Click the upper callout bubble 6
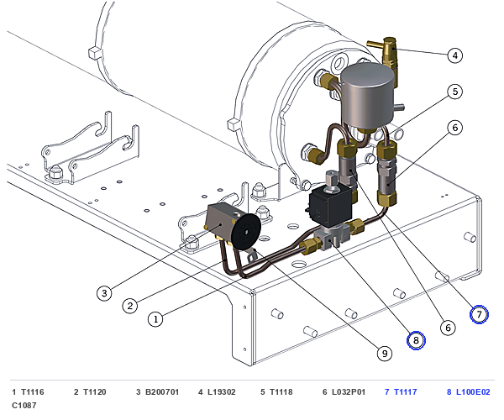The width and height of the screenshot is (504, 420). click(x=455, y=128)
